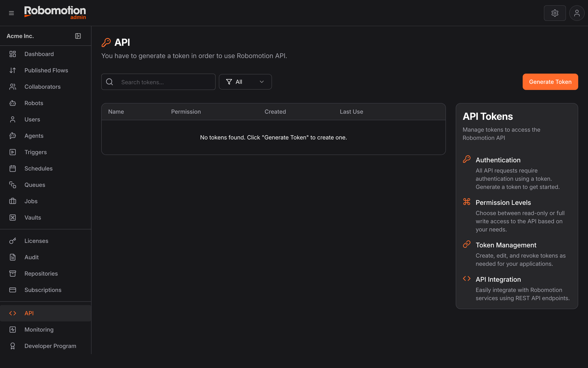Open Vaults menu entry

(x=45, y=218)
